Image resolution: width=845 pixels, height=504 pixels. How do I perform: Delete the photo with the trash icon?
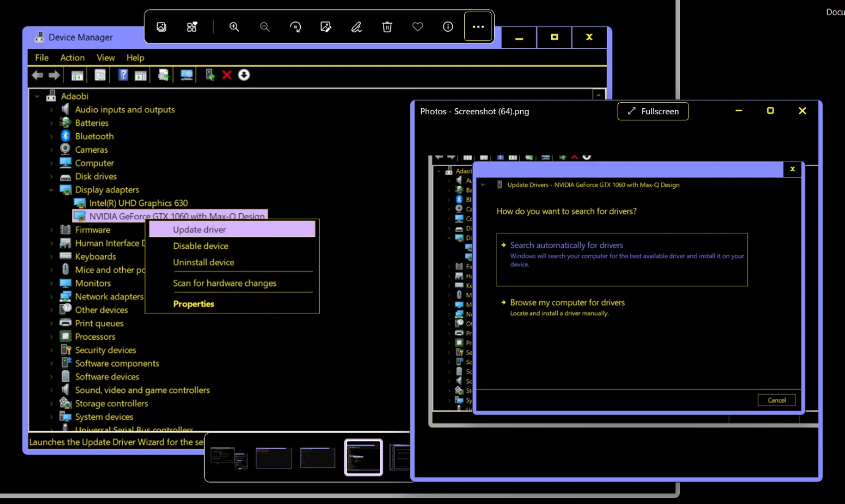pos(387,27)
